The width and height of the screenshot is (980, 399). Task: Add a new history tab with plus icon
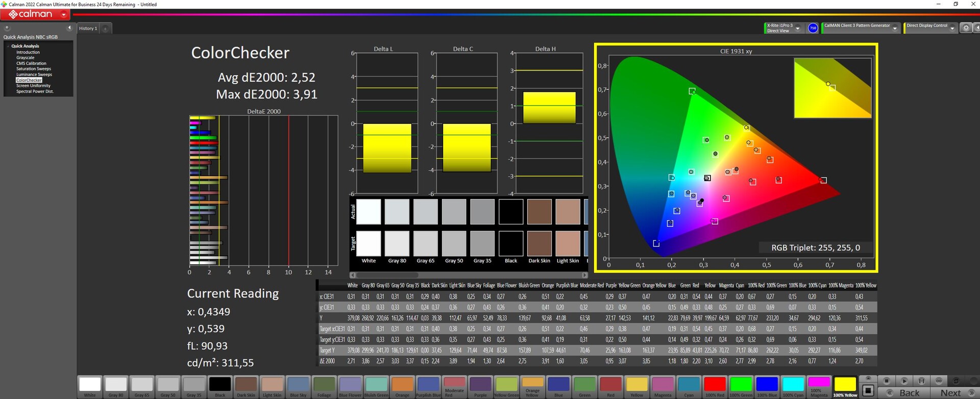tap(106, 29)
